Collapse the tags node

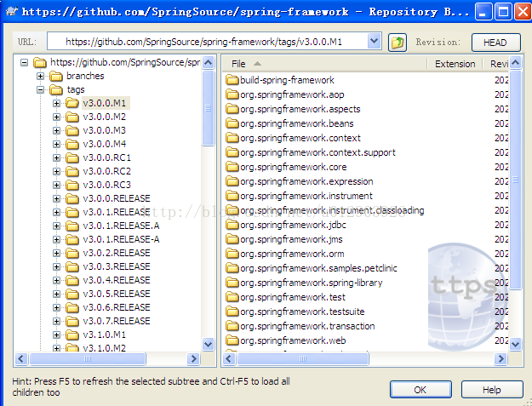pyautogui.click(x=40, y=90)
